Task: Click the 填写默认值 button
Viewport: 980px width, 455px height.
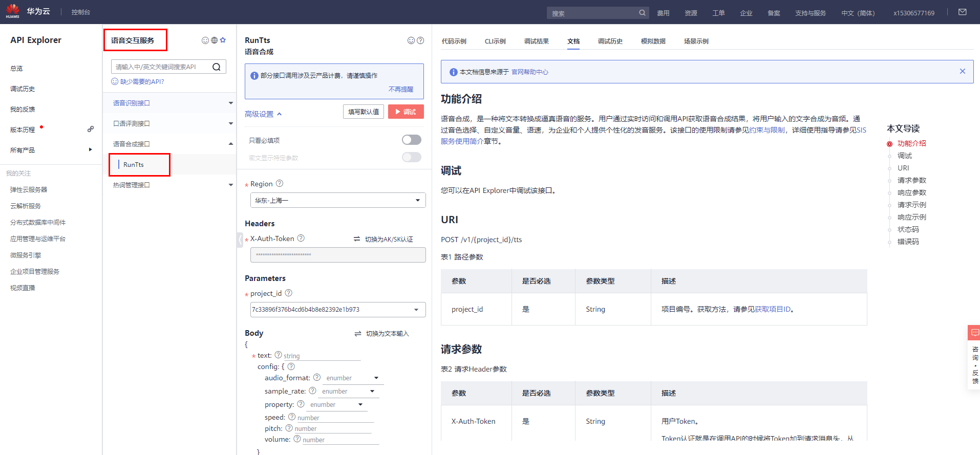Action: pos(364,112)
